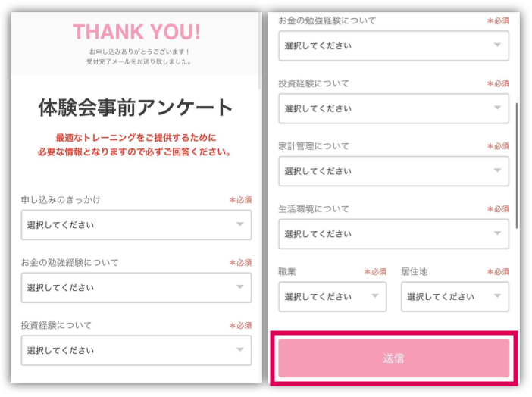Viewport: 532px width, 397px height.
Task: Click the arrow on the left お金の勉強経験 select box
Action: 240,286
